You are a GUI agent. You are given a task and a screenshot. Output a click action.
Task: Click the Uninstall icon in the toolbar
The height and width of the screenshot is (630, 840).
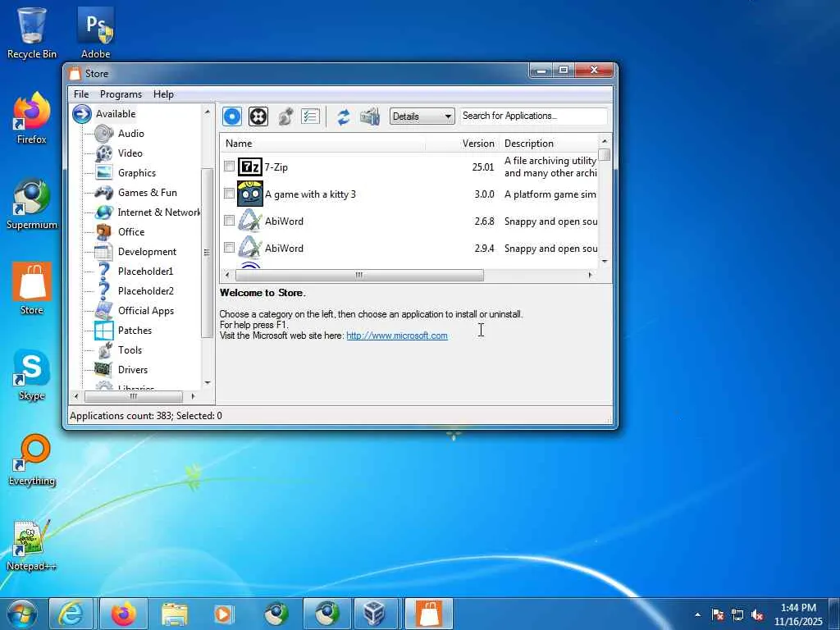point(258,116)
